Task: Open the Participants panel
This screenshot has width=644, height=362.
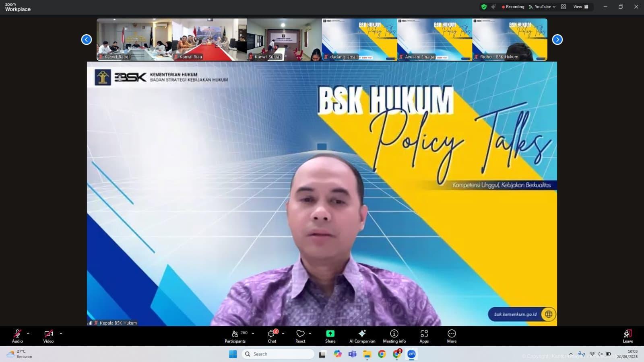Action: 235,336
